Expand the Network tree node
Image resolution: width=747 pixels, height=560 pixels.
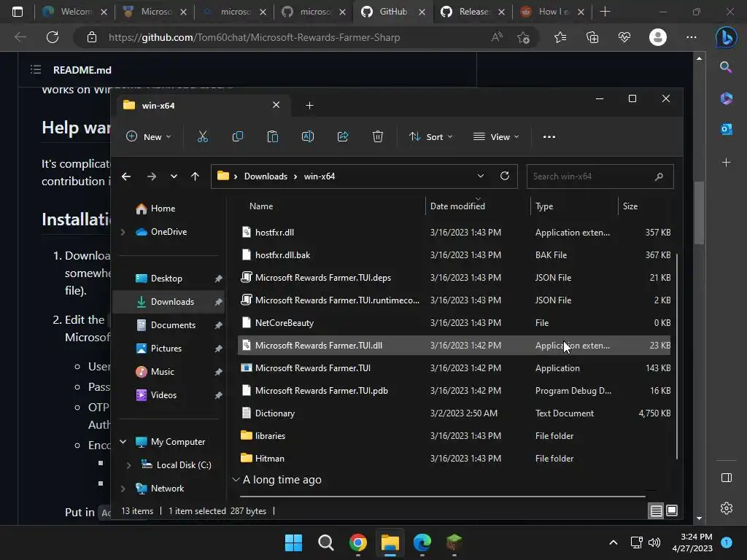point(123,489)
